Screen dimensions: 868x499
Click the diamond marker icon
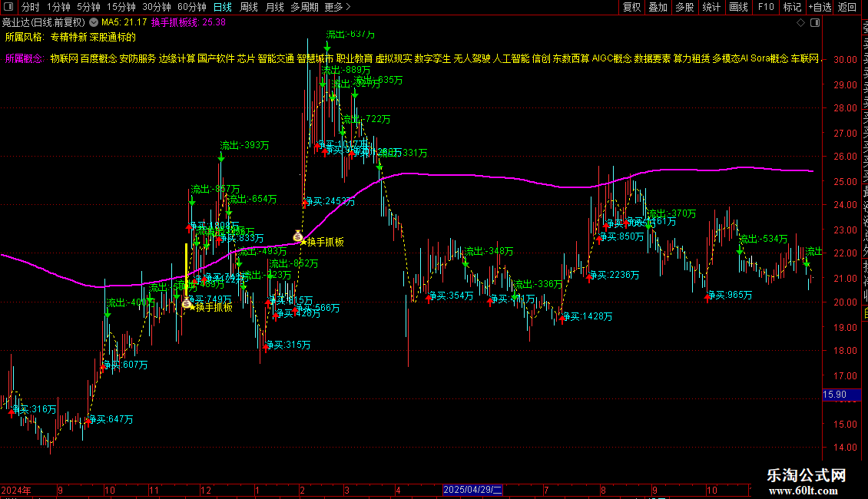800,23
